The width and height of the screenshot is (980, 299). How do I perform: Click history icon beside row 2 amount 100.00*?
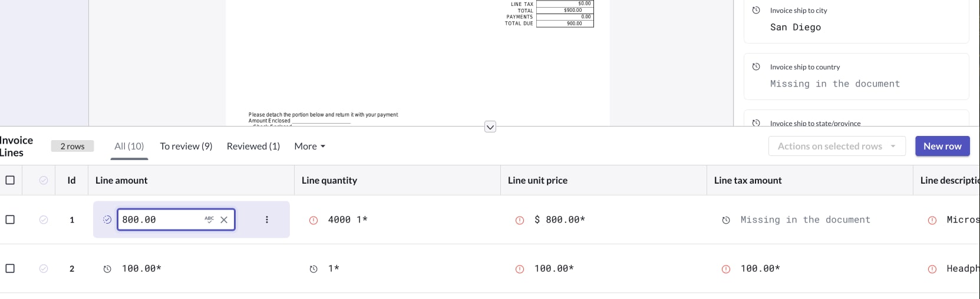[107, 269]
